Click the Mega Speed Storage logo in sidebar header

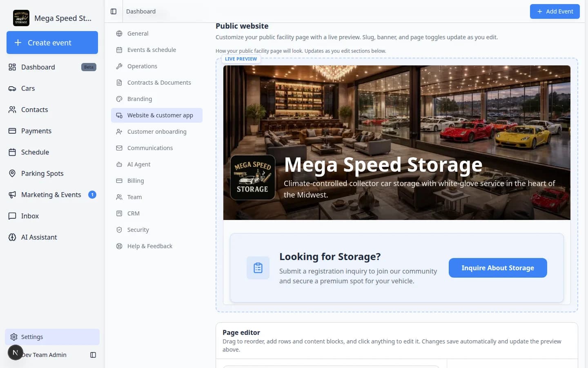pyautogui.click(x=21, y=18)
